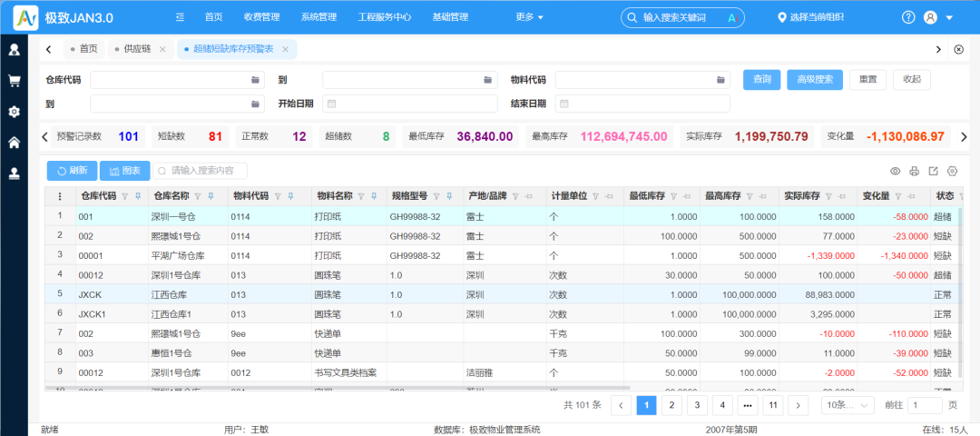Open the top user icon in left sidebar
Screen dimensions: 980x436
pyautogui.click(x=14, y=49)
